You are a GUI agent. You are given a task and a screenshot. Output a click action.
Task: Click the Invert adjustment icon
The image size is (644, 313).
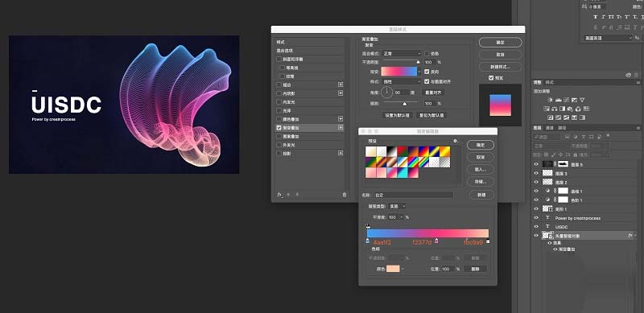(x=551, y=117)
